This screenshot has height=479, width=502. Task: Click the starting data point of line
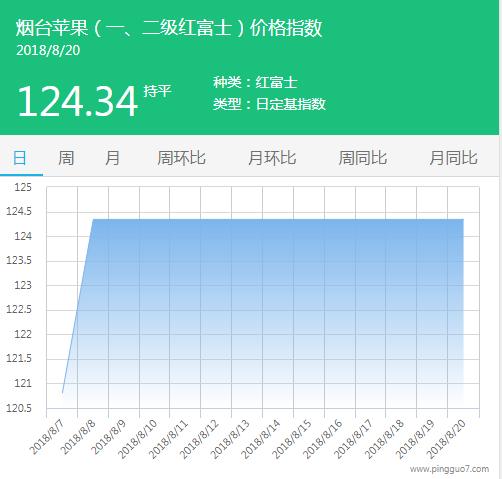pyautogui.click(x=62, y=393)
